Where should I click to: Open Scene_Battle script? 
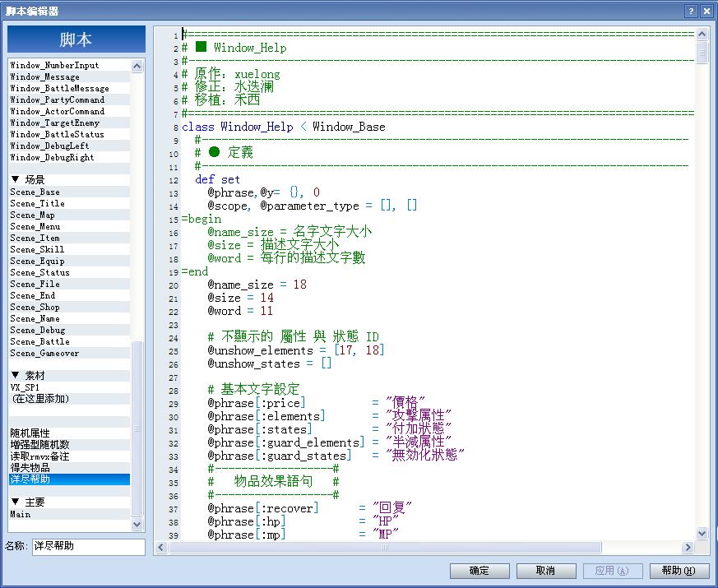click(x=69, y=341)
